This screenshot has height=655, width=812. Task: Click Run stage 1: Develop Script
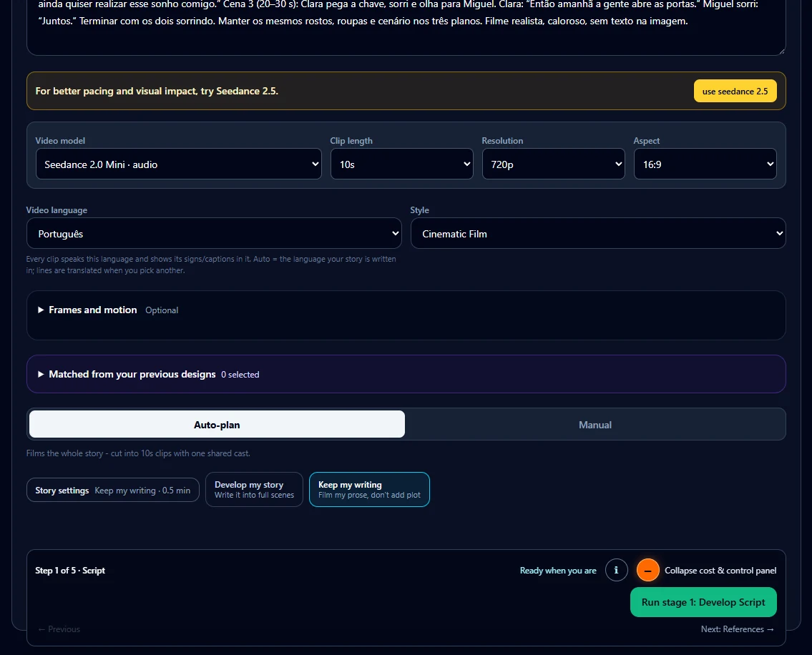(x=703, y=602)
